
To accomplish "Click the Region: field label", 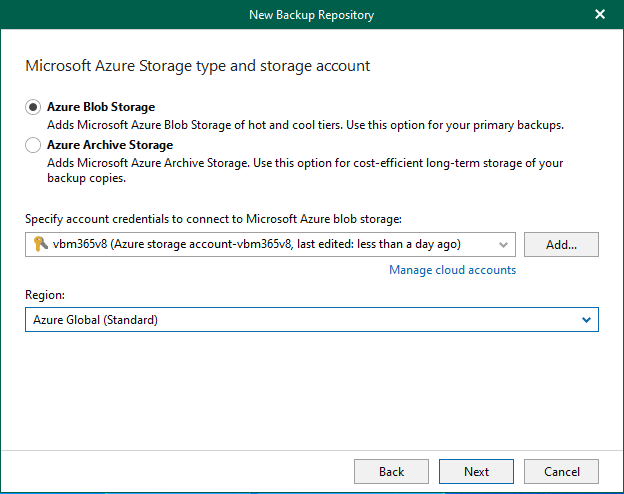I will tap(45, 296).
